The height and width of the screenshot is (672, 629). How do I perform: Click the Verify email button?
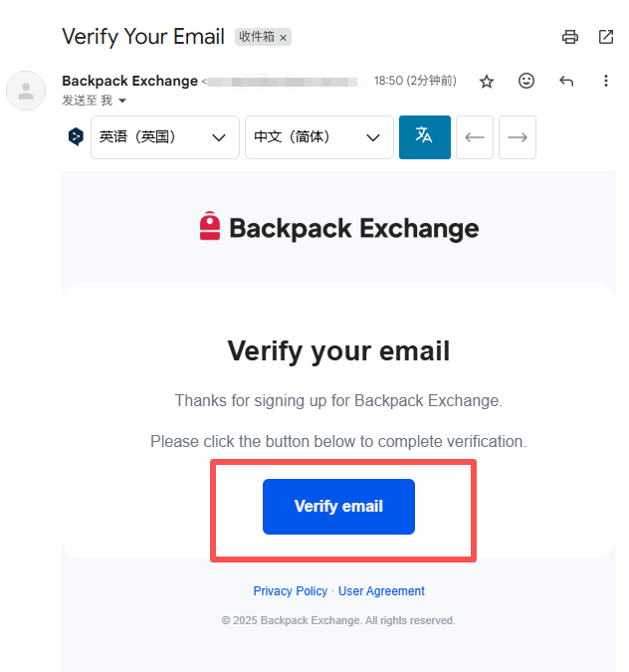click(x=338, y=506)
